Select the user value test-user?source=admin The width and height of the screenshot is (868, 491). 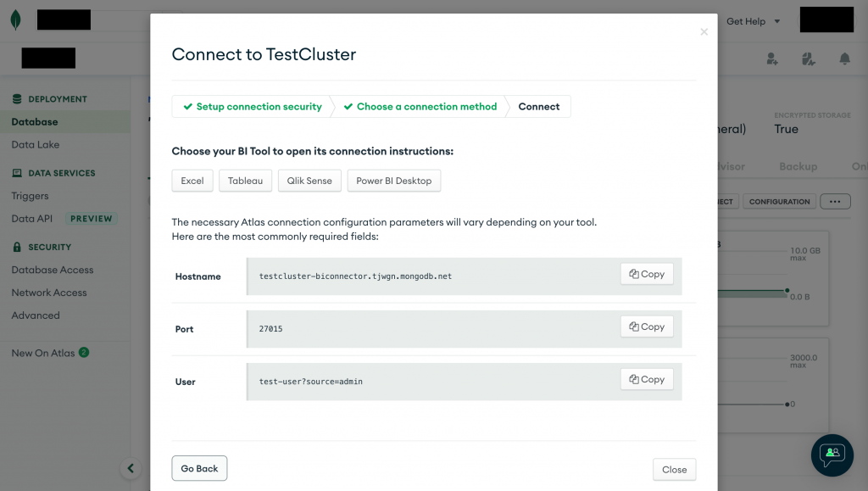(x=310, y=382)
